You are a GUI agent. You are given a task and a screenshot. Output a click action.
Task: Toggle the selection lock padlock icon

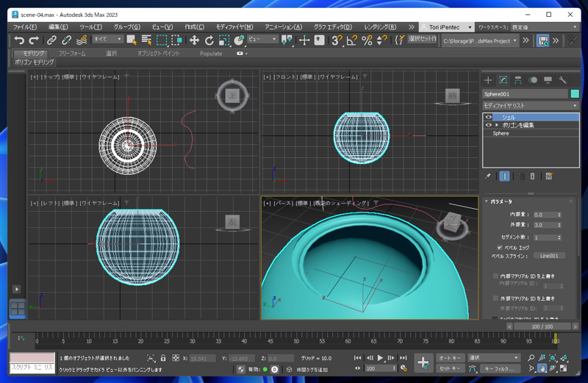coord(163,358)
